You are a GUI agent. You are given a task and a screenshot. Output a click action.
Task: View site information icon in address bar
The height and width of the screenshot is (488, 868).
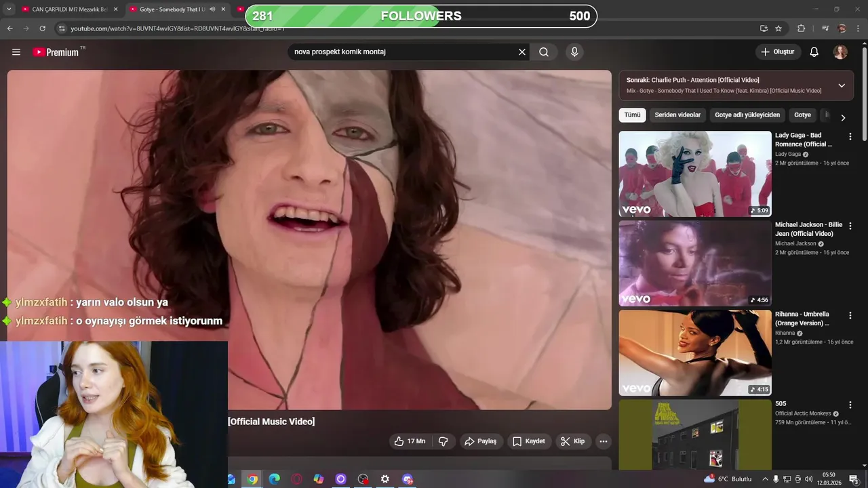62,28
